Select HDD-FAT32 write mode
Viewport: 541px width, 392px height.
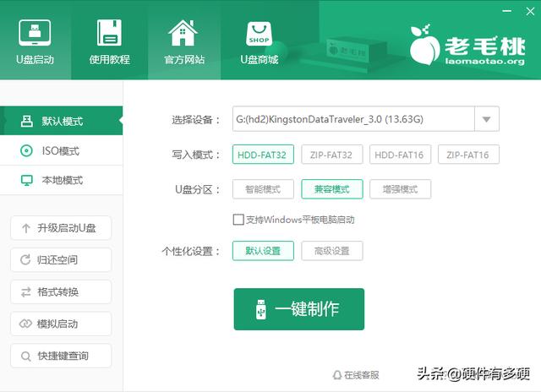pos(263,155)
